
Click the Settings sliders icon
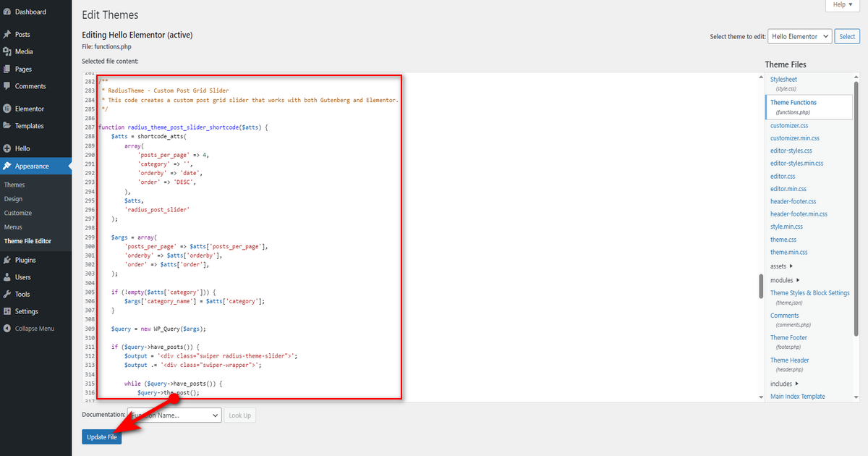7,311
